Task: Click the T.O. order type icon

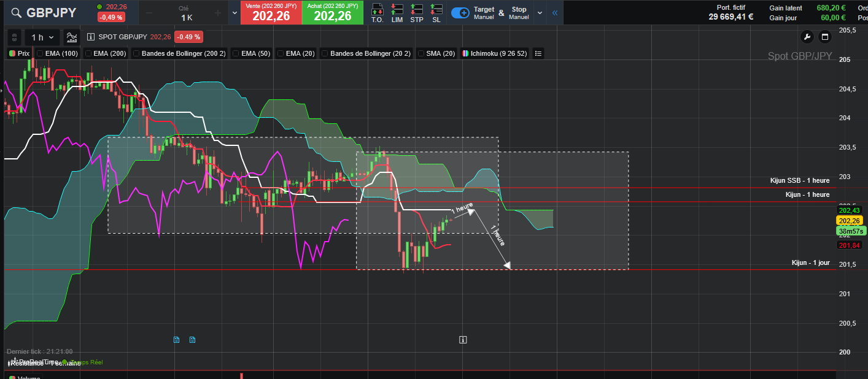Action: [378, 12]
